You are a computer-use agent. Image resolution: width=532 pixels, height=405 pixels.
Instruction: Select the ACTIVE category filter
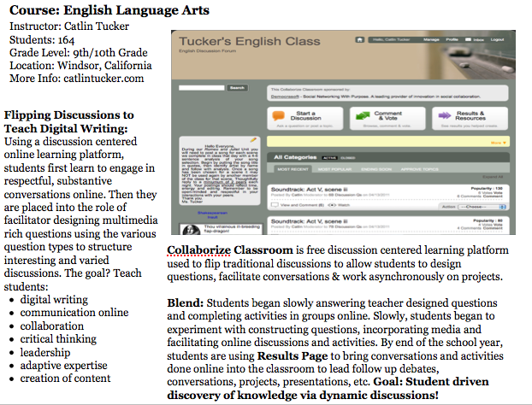(329, 158)
